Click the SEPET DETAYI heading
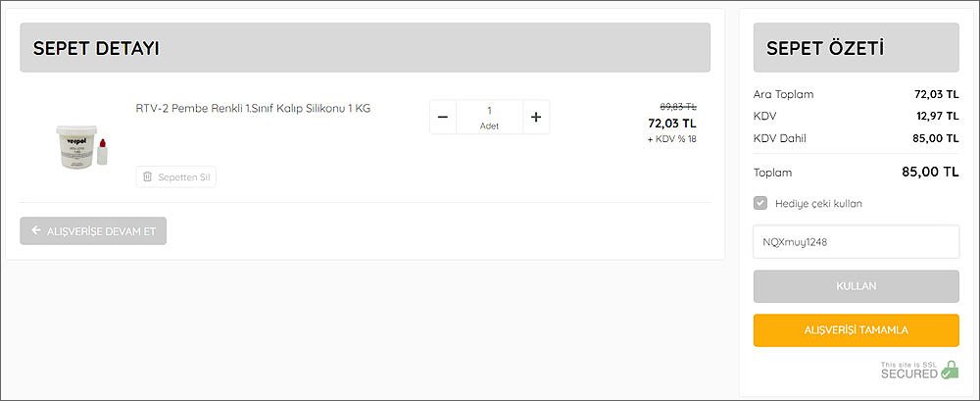 (x=96, y=48)
